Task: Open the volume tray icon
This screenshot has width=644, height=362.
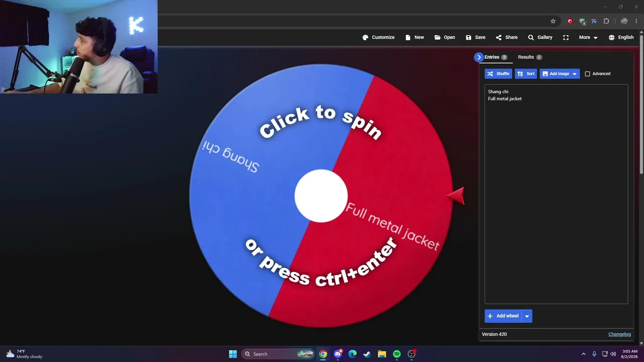Action: [613, 354]
